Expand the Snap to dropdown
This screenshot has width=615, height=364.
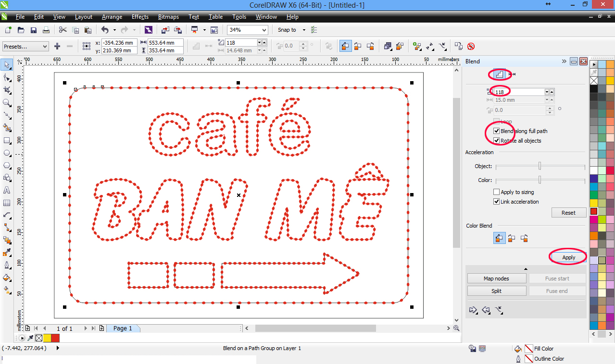coord(304,30)
